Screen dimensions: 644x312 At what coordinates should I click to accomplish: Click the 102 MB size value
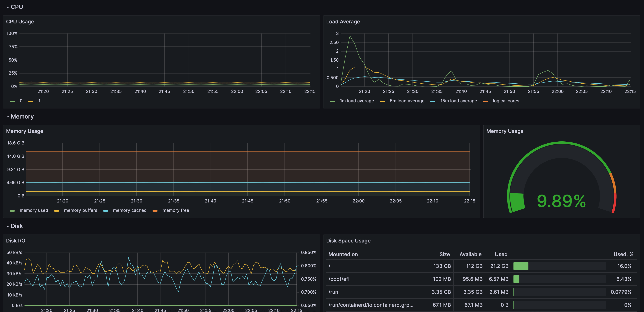pos(442,279)
